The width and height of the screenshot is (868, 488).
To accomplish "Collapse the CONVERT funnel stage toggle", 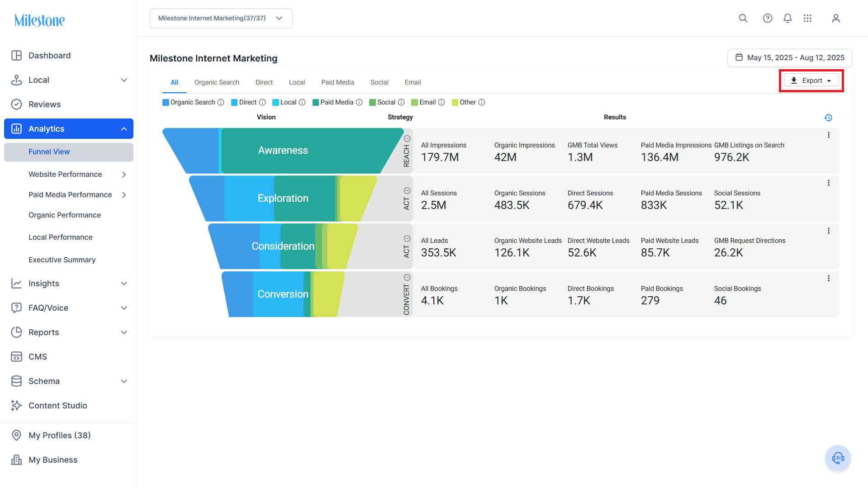I will pyautogui.click(x=407, y=277).
